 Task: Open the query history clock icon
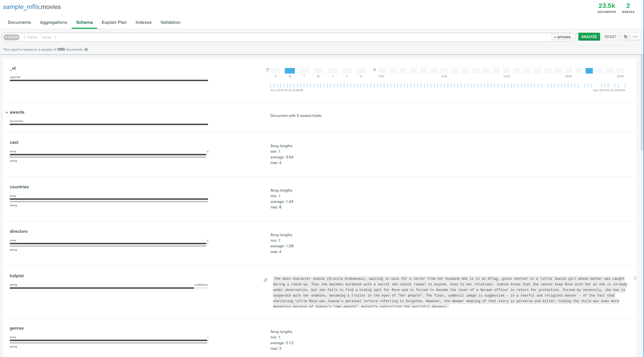pos(625,37)
